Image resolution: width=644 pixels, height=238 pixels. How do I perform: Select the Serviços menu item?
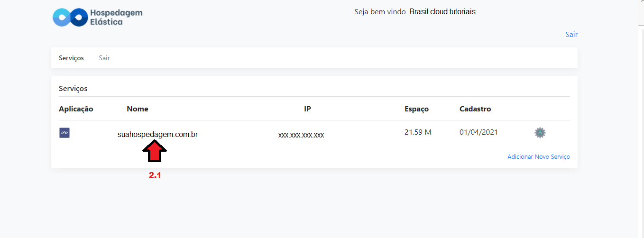click(x=71, y=58)
